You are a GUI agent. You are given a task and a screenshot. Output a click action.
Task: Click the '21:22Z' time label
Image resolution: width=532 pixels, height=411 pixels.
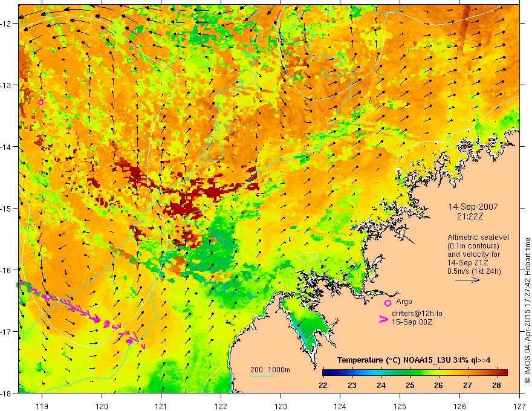point(470,216)
